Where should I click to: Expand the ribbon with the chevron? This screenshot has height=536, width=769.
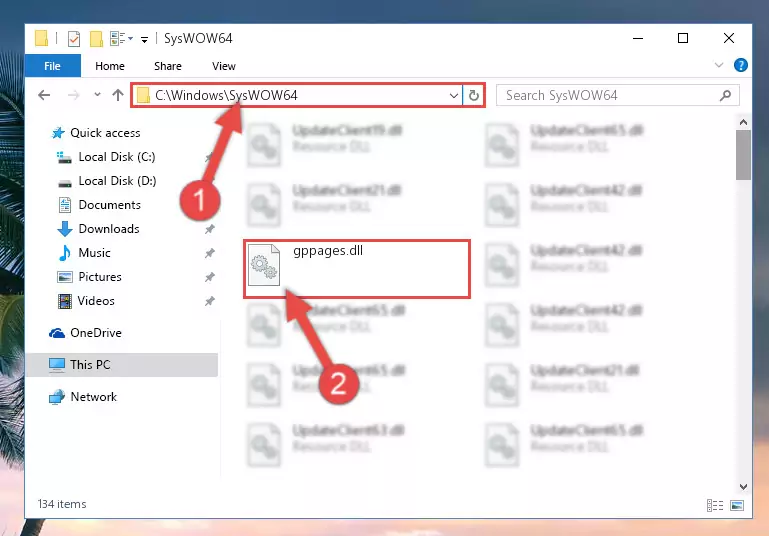pos(718,65)
